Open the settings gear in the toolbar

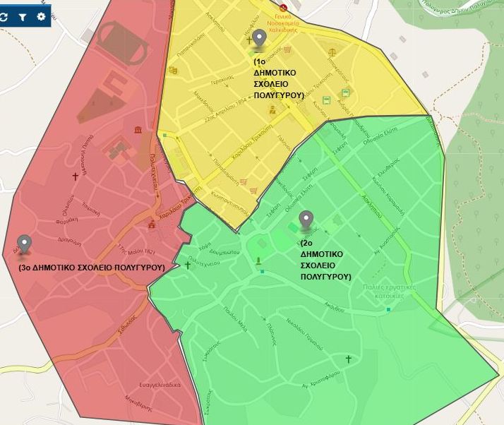pos(40,16)
